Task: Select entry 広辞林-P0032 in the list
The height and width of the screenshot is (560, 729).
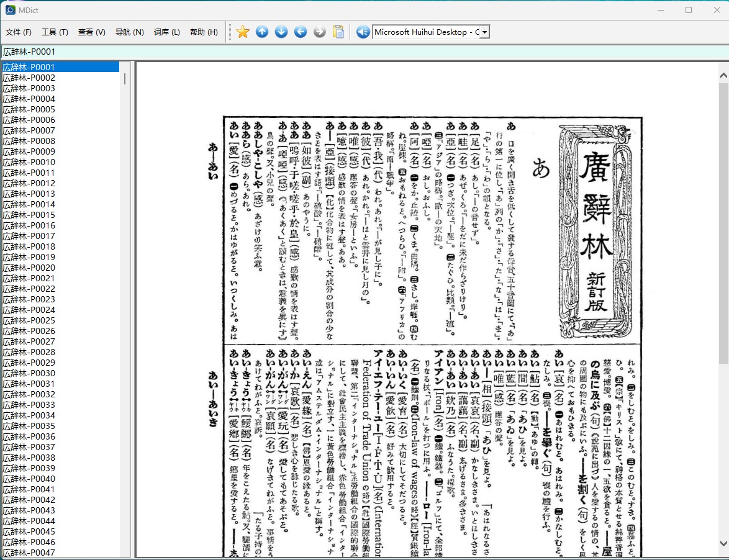Action: (x=60, y=395)
